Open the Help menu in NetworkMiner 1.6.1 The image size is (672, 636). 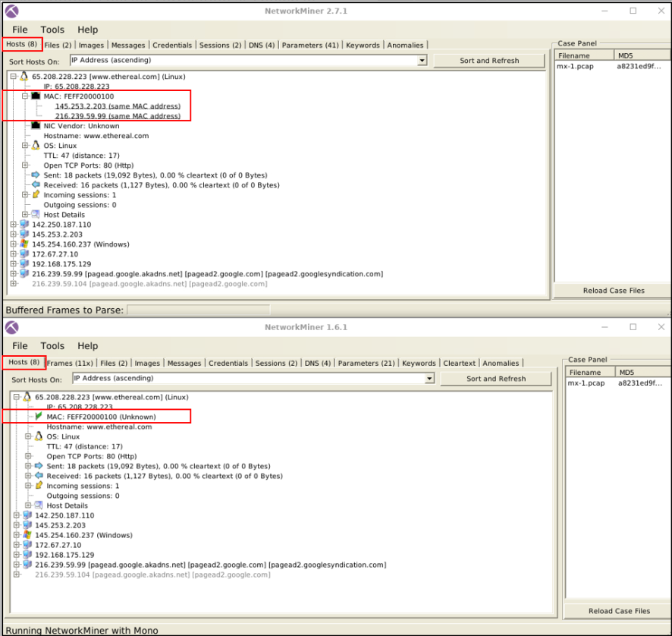[x=87, y=345]
